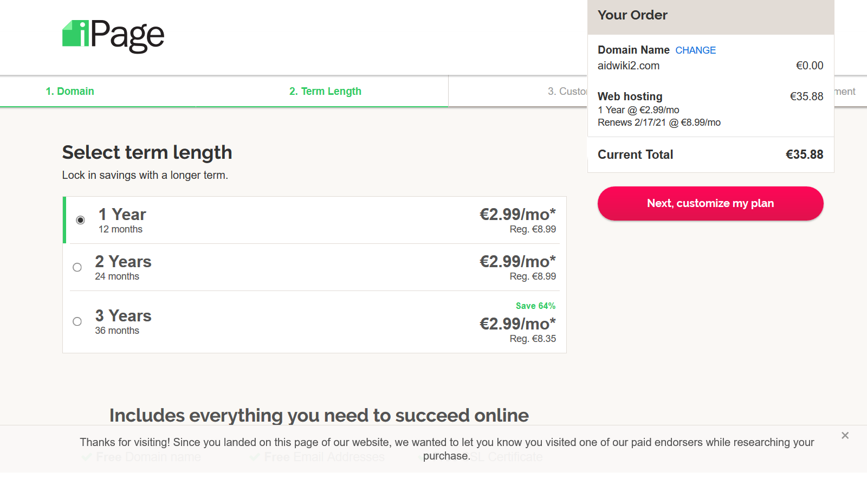Dismiss the paid endorser notice
Image resolution: width=867 pixels, height=504 pixels.
click(x=845, y=436)
